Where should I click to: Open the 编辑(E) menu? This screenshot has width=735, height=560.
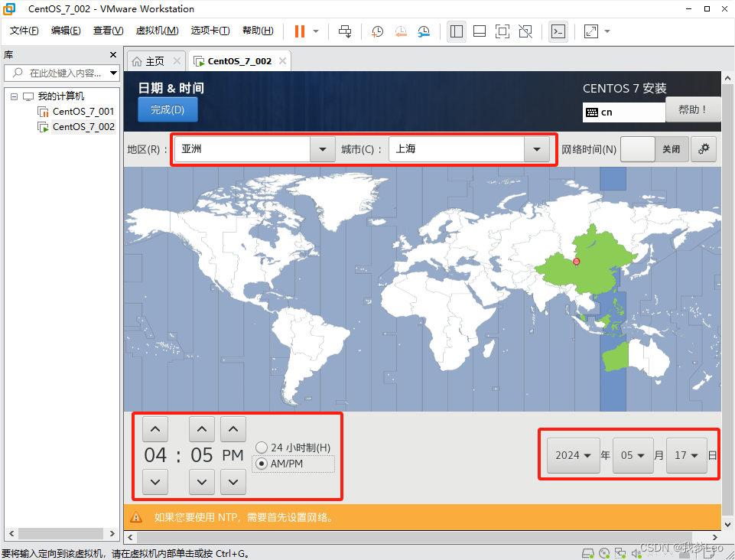tap(66, 31)
